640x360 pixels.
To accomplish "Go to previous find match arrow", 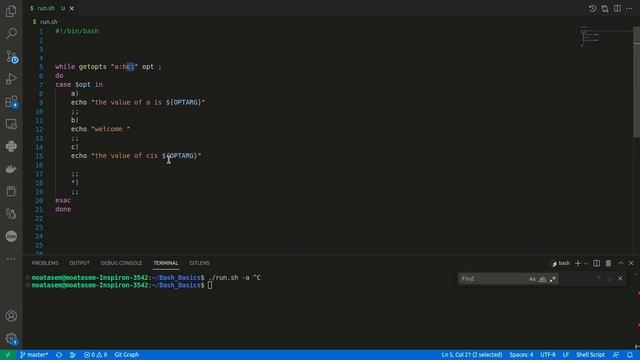I will pos(599,279).
